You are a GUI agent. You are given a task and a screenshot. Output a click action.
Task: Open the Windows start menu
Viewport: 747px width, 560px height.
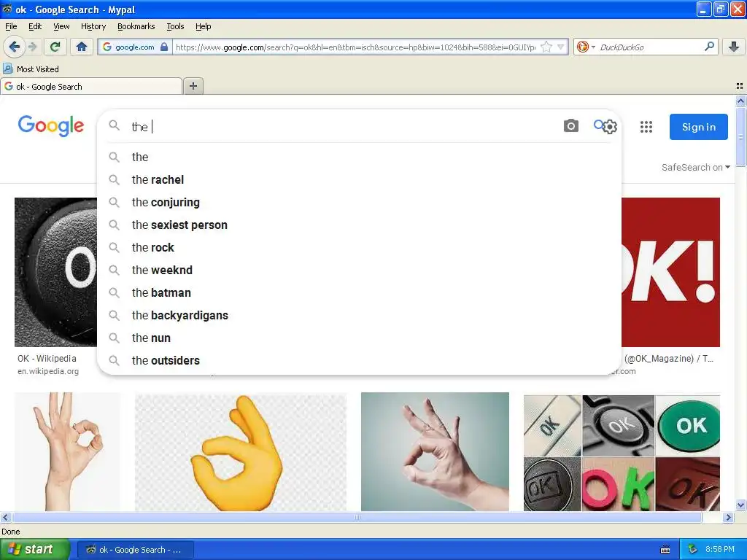34,549
